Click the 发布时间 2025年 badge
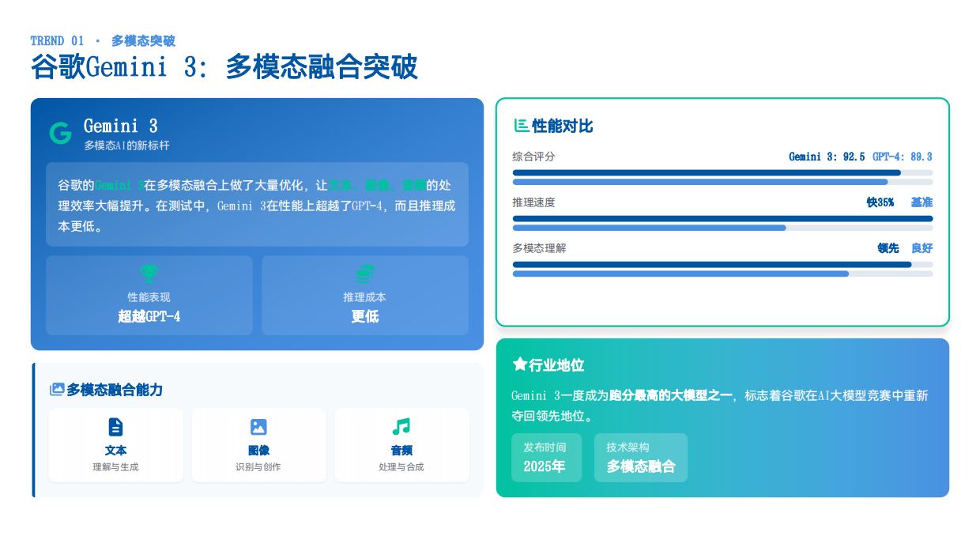This screenshot has width=980, height=551. [546, 458]
